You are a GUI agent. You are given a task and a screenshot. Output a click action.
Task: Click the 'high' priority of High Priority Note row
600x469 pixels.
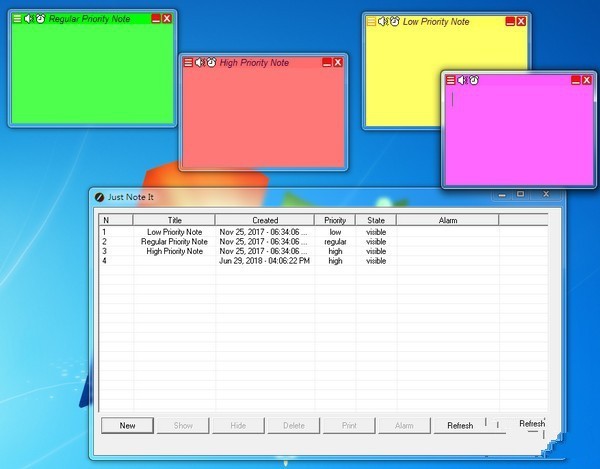pyautogui.click(x=335, y=251)
